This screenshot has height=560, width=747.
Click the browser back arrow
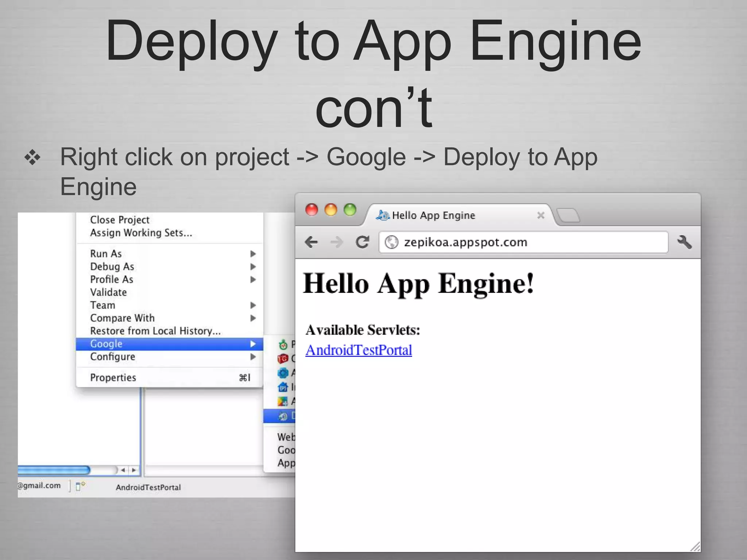pyautogui.click(x=311, y=242)
